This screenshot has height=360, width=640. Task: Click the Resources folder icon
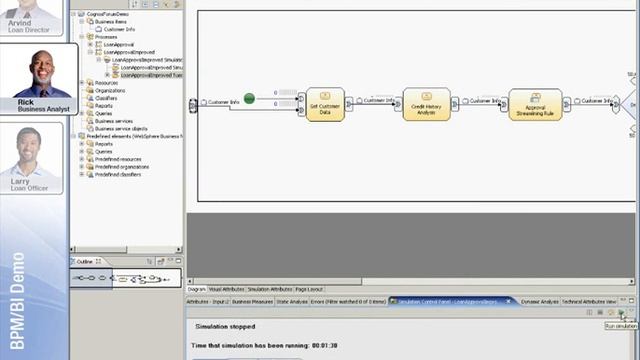90,83
